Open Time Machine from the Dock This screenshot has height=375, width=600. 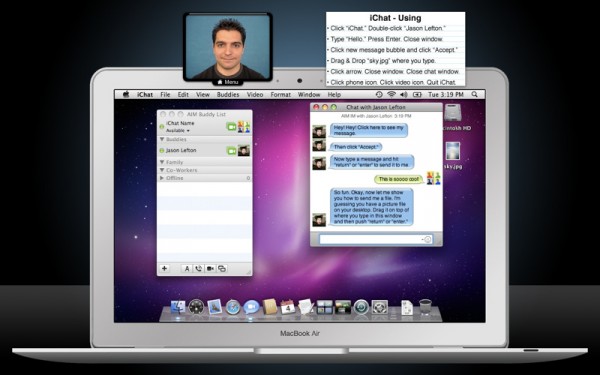coord(361,307)
